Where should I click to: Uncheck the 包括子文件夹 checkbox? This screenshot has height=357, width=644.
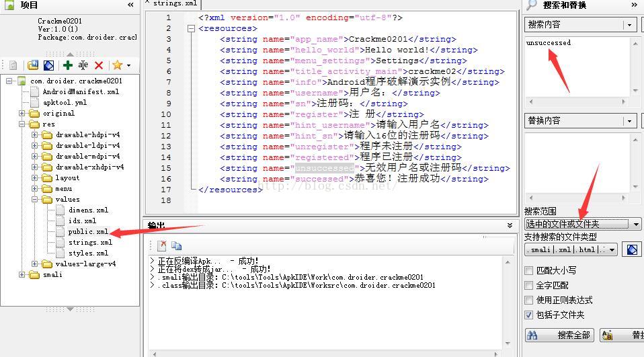coord(529,315)
